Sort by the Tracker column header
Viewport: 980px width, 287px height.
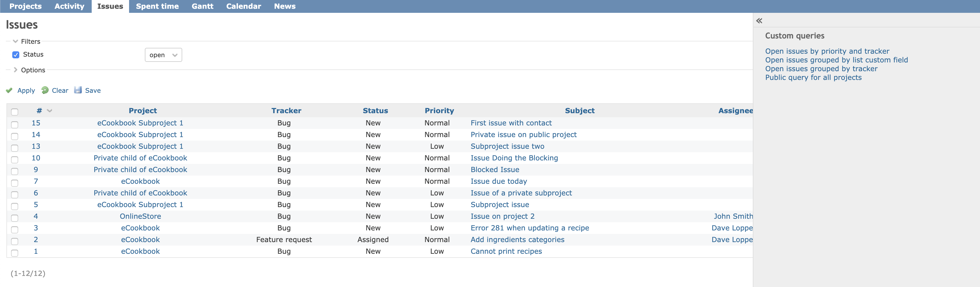coord(286,111)
